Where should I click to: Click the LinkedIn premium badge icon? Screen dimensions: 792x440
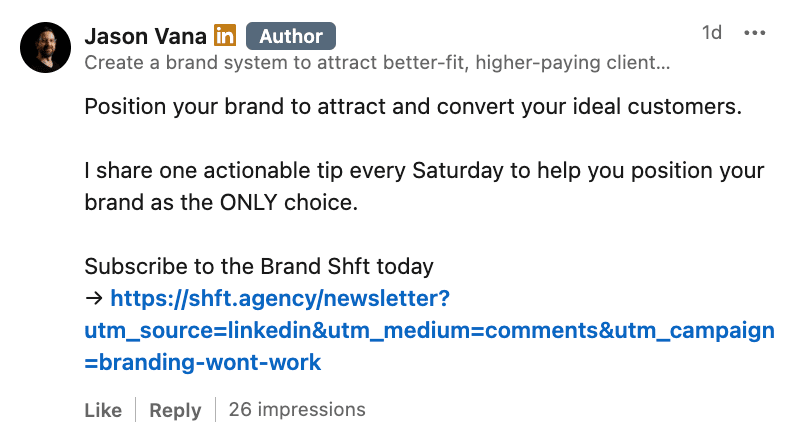(x=226, y=37)
